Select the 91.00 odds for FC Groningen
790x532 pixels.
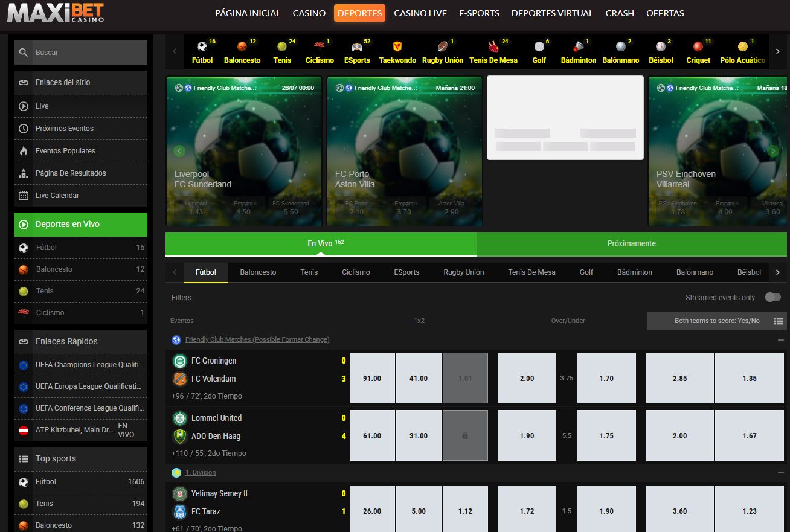[x=372, y=378]
